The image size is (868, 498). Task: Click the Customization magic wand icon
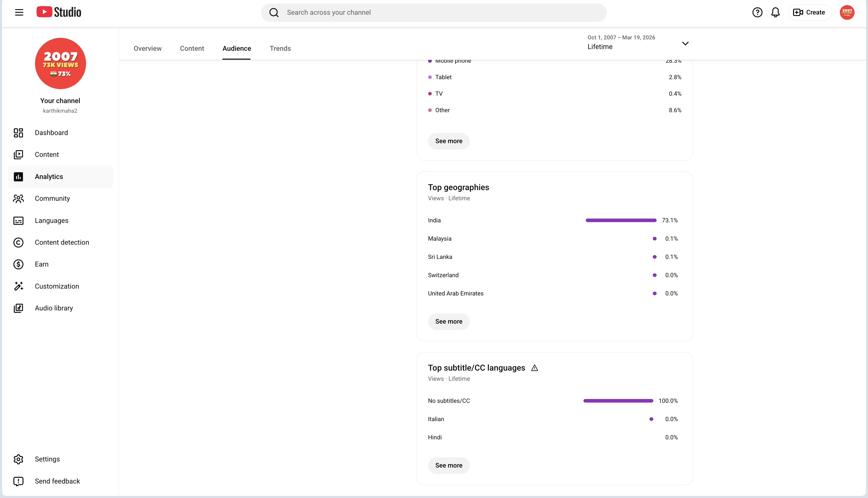click(19, 286)
